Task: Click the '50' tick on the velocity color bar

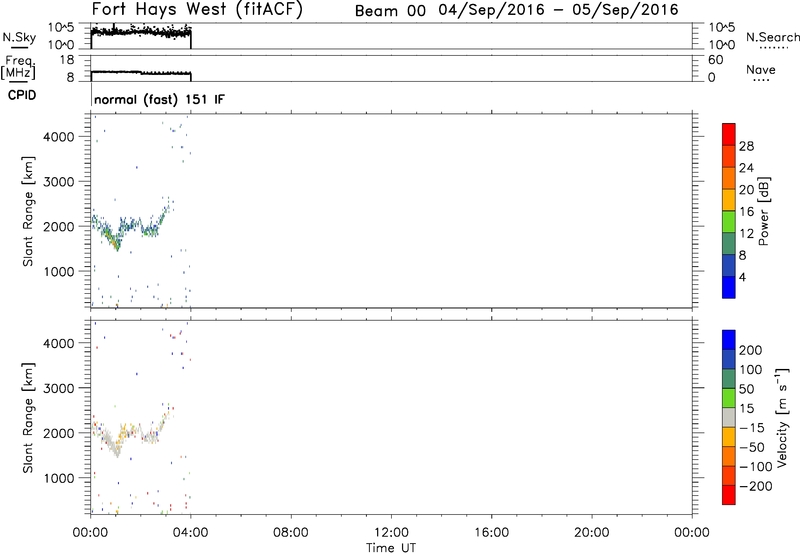Action: (746, 389)
